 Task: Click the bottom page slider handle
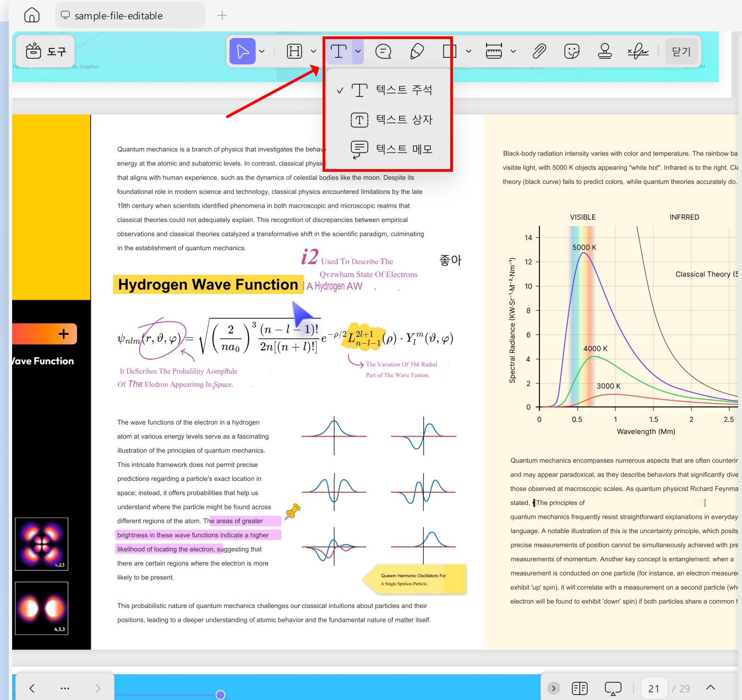click(x=220, y=695)
